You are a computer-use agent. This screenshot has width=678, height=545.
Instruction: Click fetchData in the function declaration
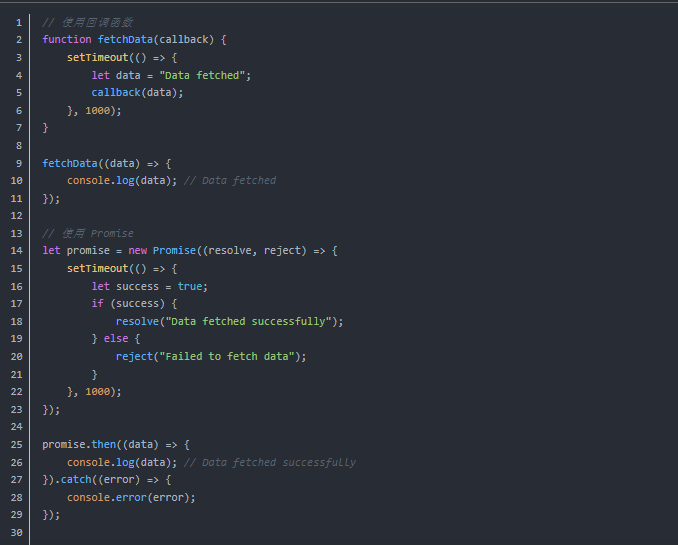(125, 40)
